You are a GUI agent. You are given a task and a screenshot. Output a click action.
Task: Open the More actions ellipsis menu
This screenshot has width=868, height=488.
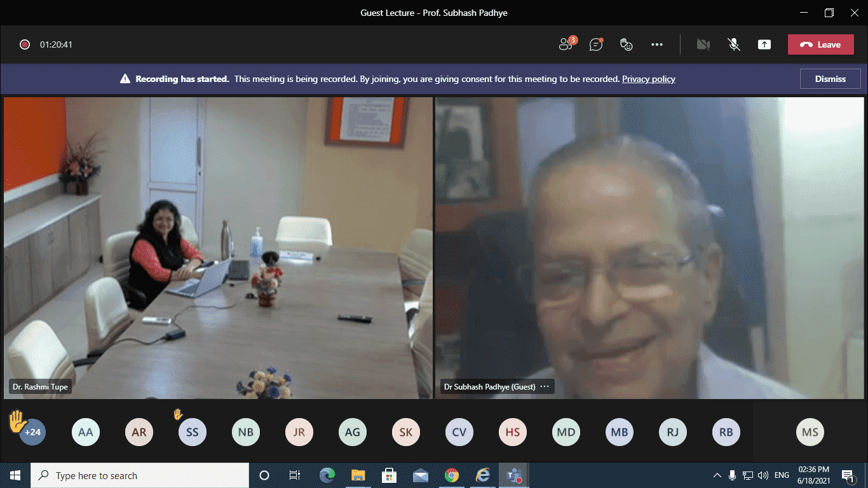pos(657,44)
